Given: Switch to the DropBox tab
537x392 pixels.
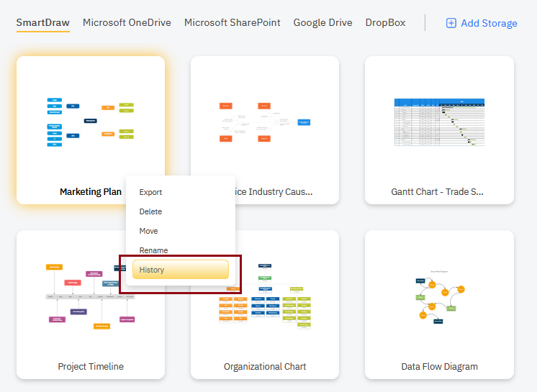Looking at the screenshot, I should (x=385, y=22).
